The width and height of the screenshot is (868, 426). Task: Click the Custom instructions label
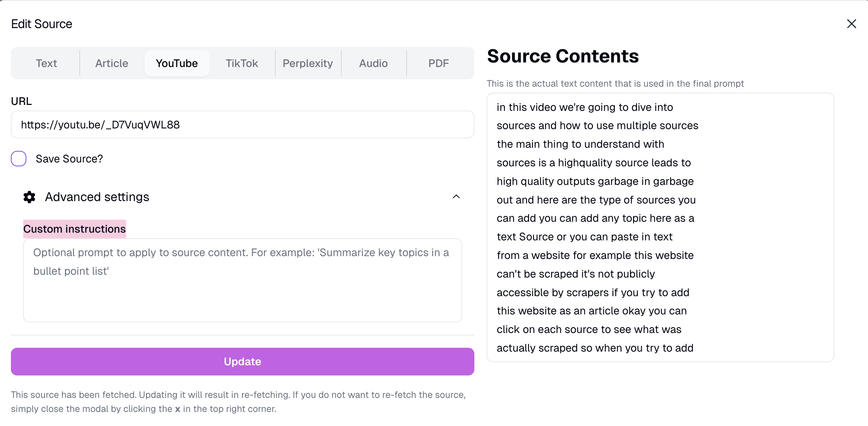click(x=74, y=229)
